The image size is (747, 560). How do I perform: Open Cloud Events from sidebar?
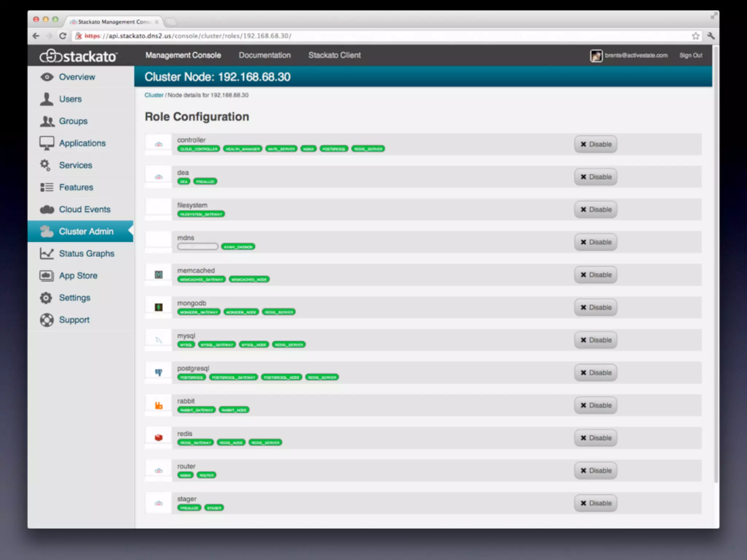(x=84, y=209)
